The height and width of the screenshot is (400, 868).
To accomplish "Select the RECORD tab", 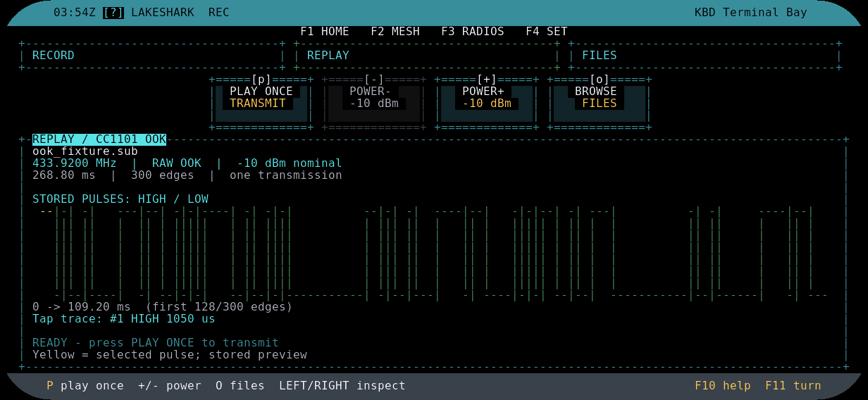I will (152, 56).
